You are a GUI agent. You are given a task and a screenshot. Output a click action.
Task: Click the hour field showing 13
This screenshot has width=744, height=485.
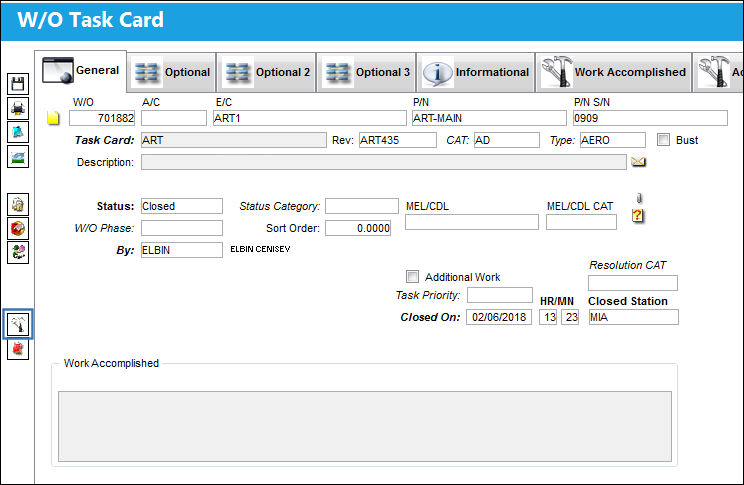[548, 317]
